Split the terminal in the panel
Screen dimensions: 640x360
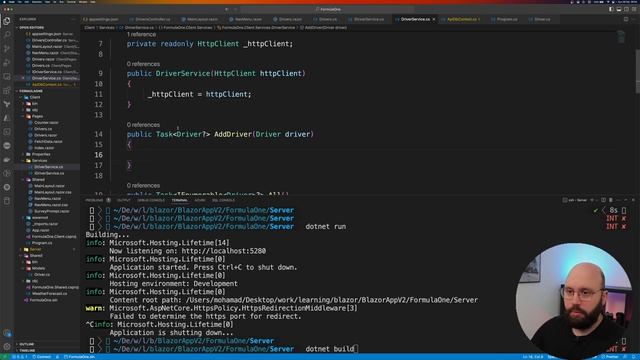[603, 200]
